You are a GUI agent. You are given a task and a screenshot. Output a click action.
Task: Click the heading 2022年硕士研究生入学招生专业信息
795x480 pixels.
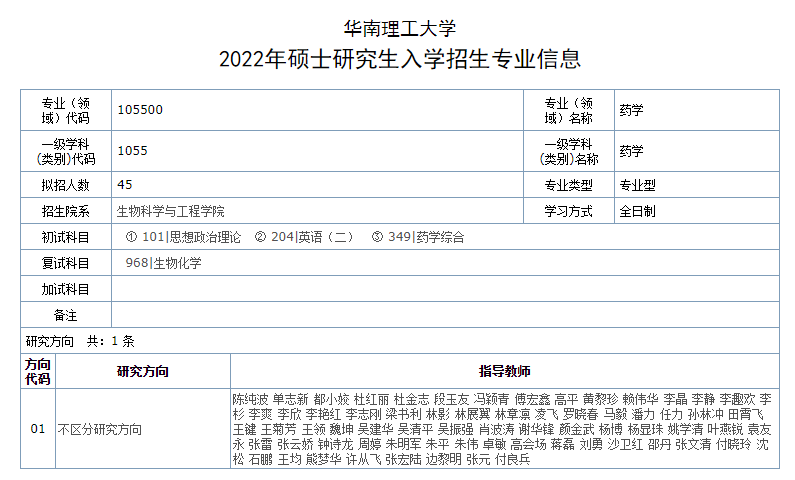click(400, 59)
